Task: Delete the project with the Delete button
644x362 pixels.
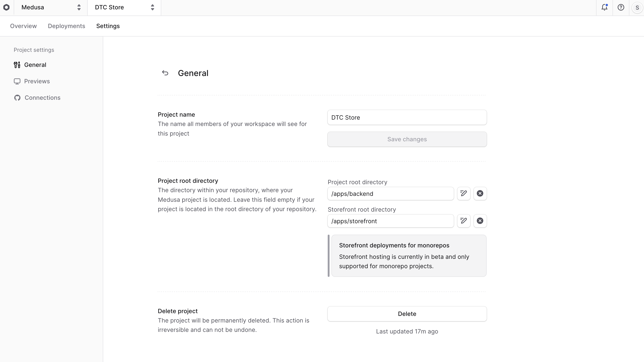Action: coord(406,314)
